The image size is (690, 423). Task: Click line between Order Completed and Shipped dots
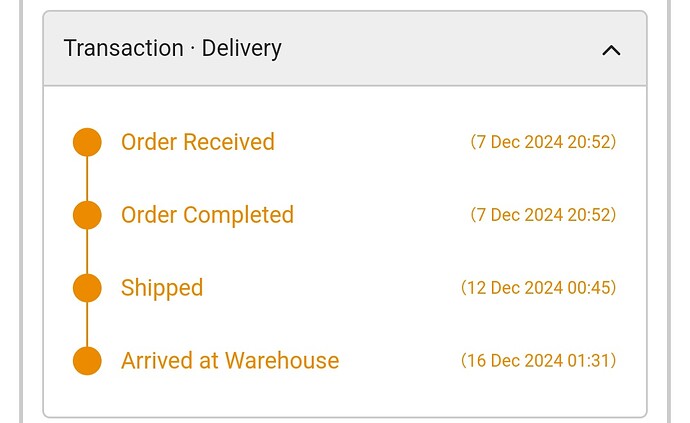[x=87, y=252]
